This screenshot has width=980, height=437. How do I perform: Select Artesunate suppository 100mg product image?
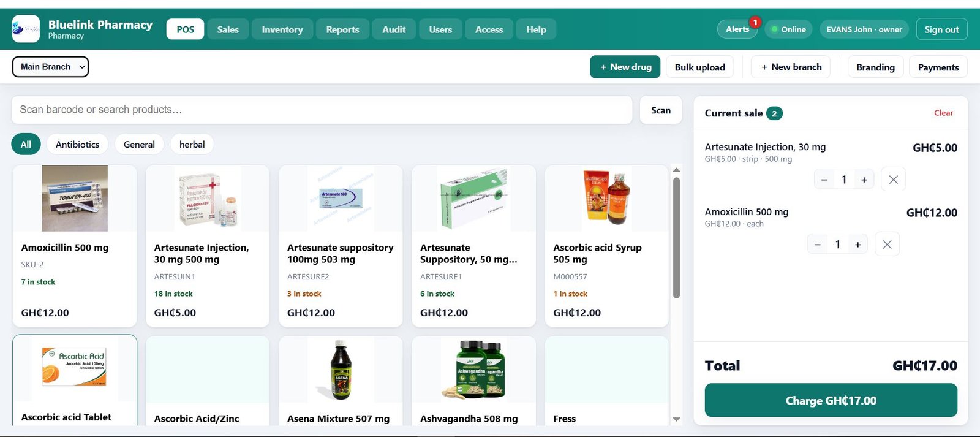(341, 198)
